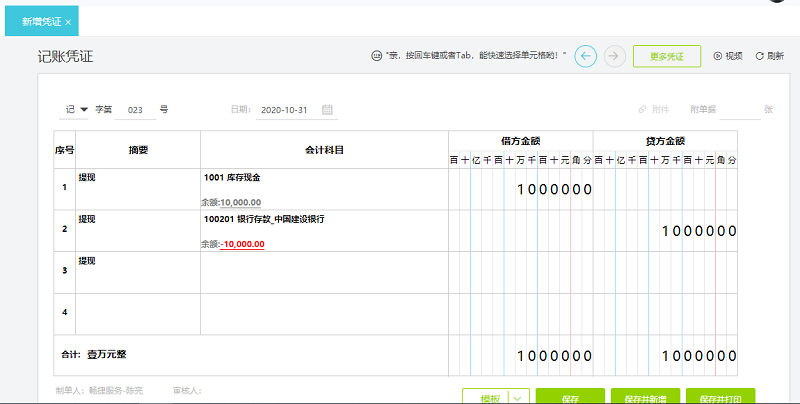Click the 附件 attachment link
The height and width of the screenshot is (404, 800).
click(654, 109)
